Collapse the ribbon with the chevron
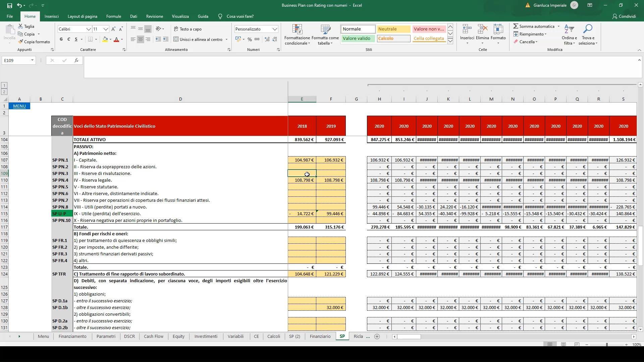The height and width of the screenshot is (362, 644). [x=639, y=50]
